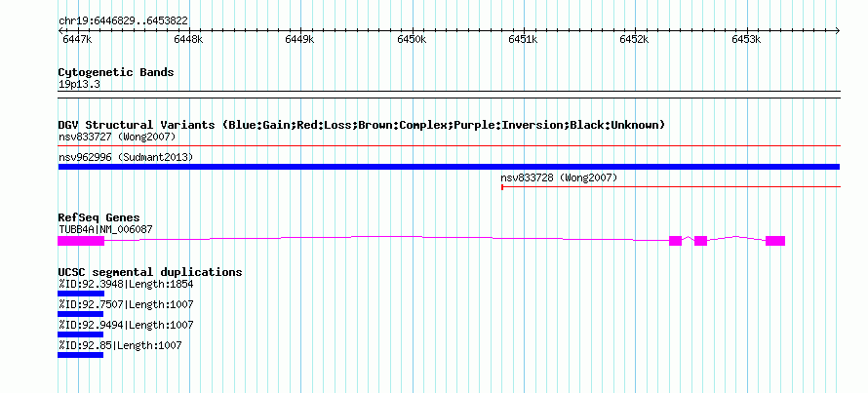
Task: Open the DGV Structural Variants track title
Action: 362,125
